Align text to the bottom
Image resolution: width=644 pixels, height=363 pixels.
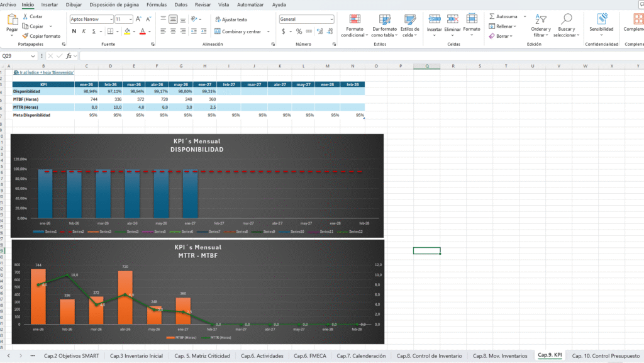(183, 20)
